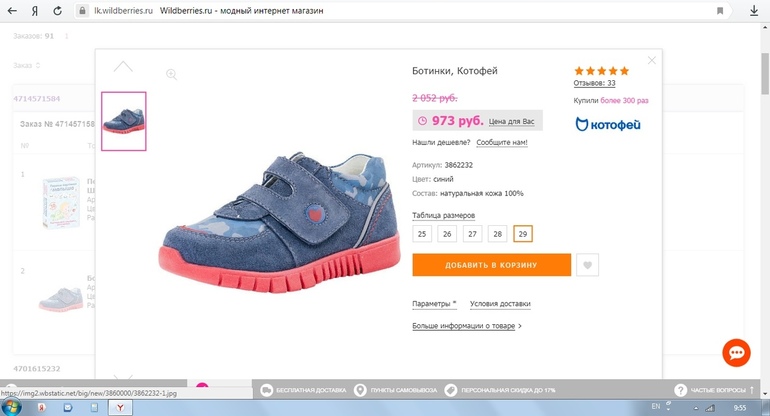Image resolution: width=770 pixels, height=416 pixels.
Task: Bookmark the page using the address bar icon
Action: pos(718,10)
